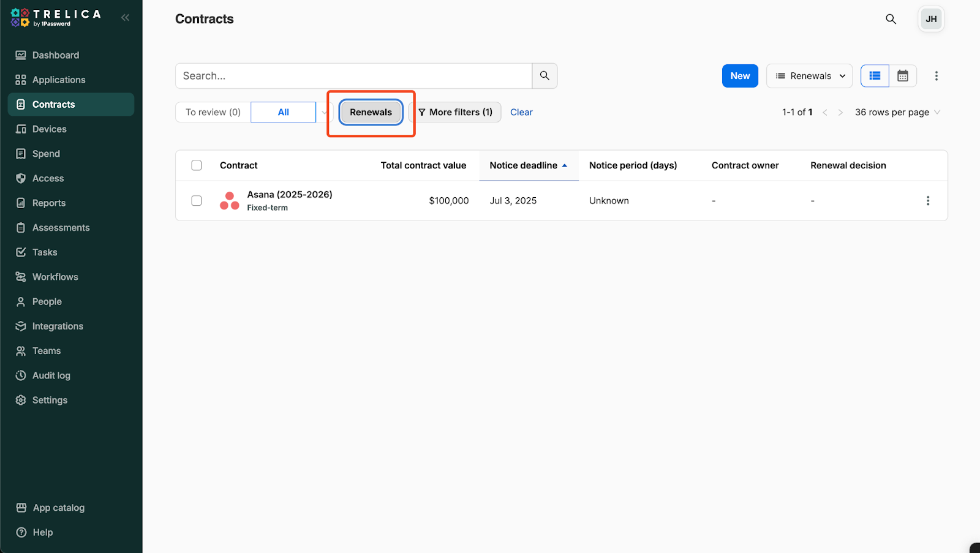Open the 36 rows per page dropdown
The height and width of the screenshot is (553, 980).
(x=897, y=112)
